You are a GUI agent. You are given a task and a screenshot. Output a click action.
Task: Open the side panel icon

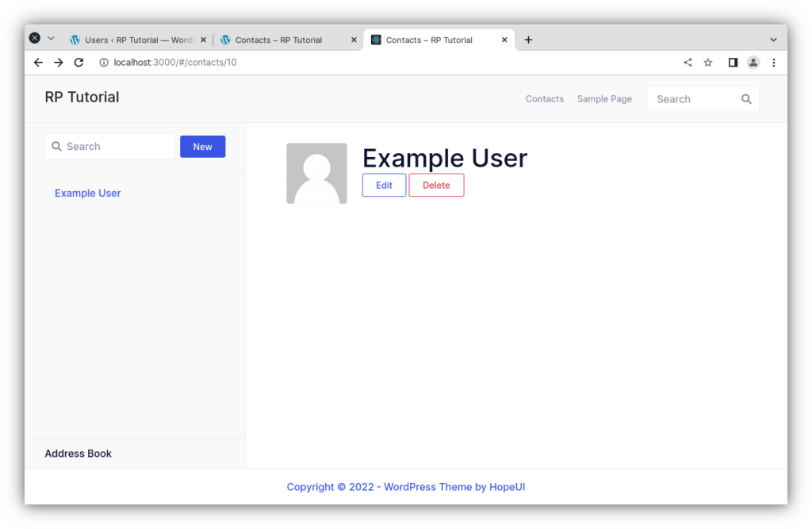point(733,63)
